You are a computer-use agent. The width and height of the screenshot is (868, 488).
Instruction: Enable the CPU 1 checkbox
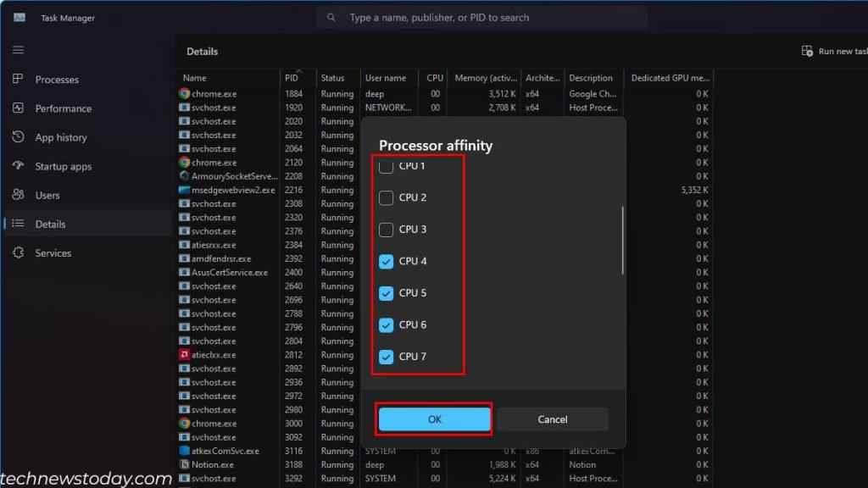point(386,166)
